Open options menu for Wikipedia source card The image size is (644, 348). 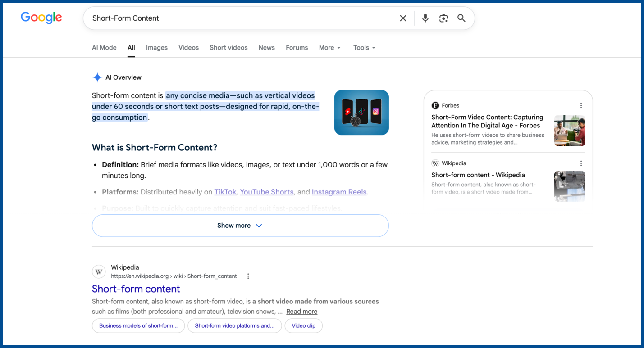581,163
